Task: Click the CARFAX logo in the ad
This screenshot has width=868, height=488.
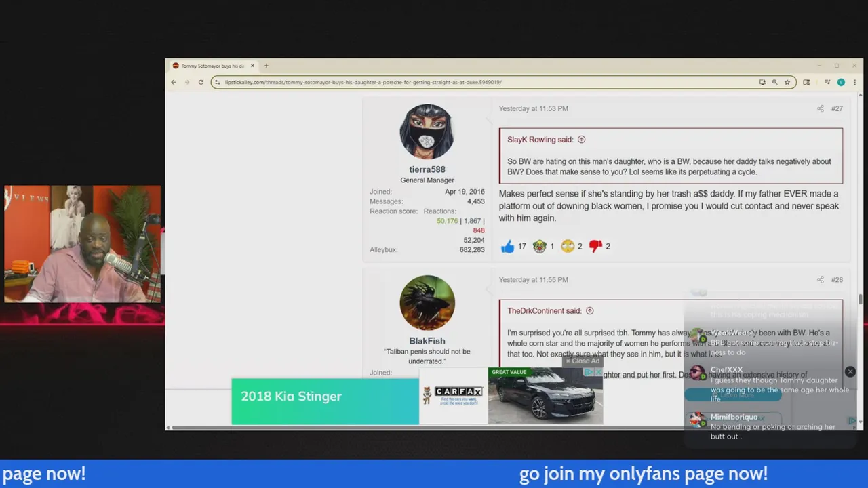Action: point(454,394)
